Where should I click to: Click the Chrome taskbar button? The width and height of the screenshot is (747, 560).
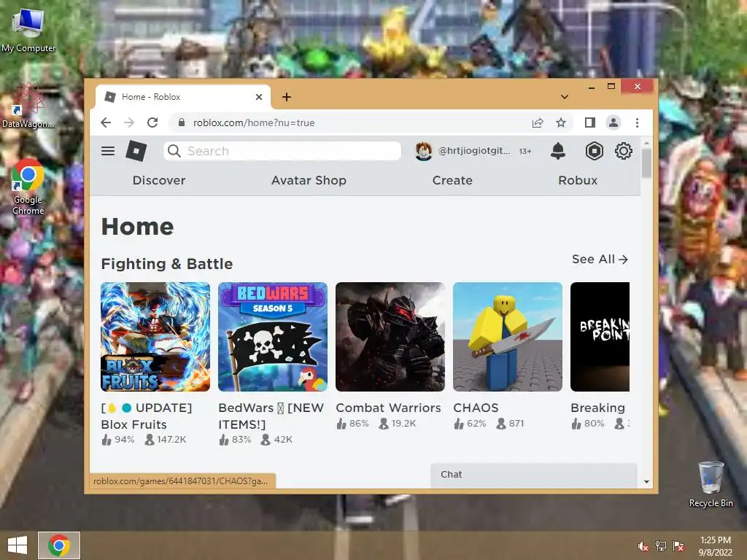coord(59,545)
